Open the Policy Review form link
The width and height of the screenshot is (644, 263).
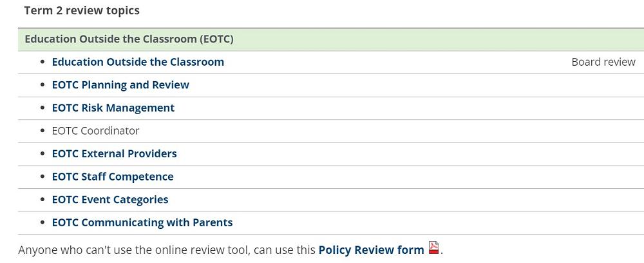[371, 249]
